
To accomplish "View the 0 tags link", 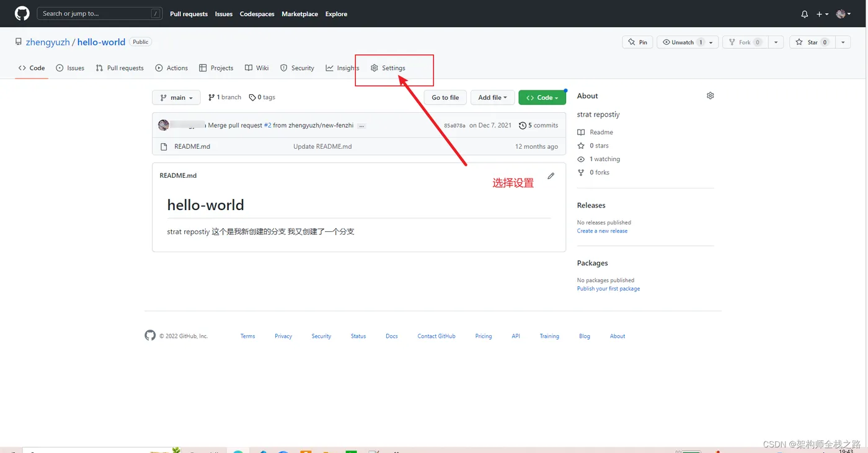I will pos(262,97).
